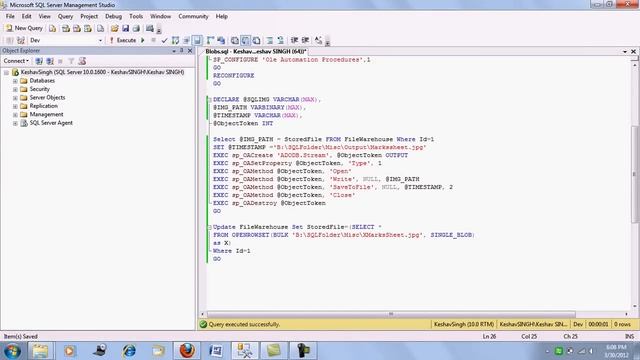Viewport: 640px width, 360px height.
Task: Click the Open File folder icon
Action: click(114, 28)
